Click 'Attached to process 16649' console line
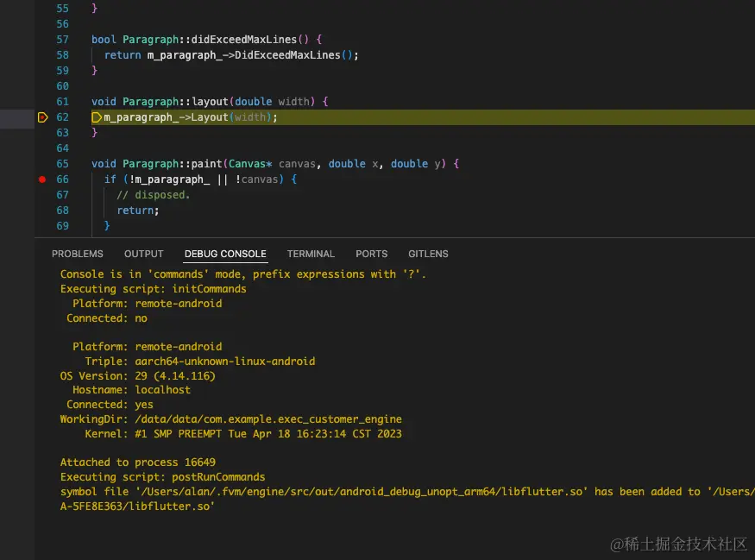Viewport: 755px width, 560px height. point(138,462)
